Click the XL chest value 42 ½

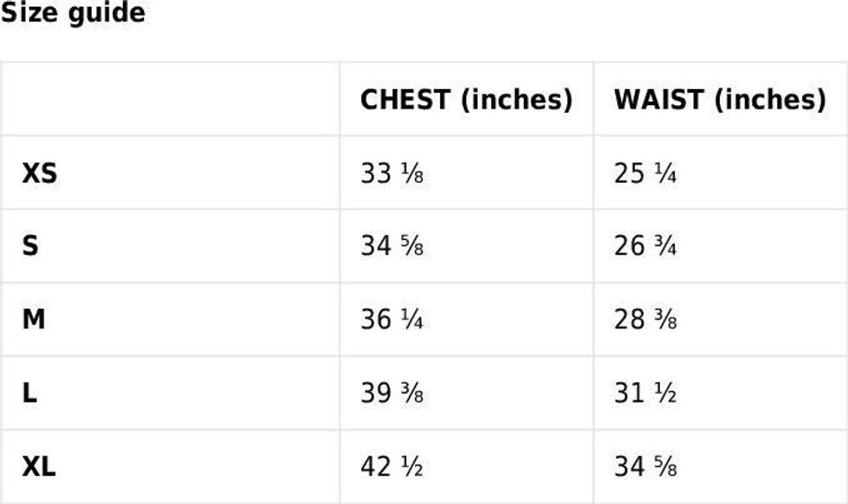(391, 466)
